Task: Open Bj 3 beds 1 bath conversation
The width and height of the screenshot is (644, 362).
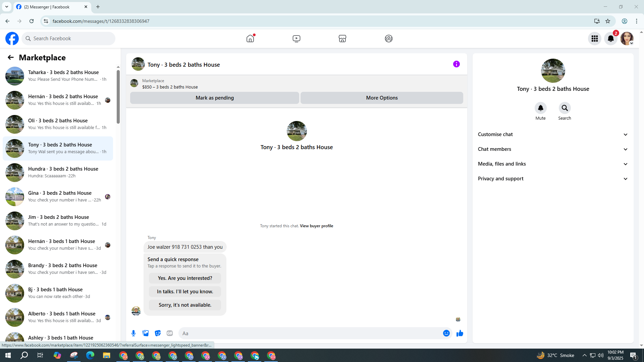Action: coord(58,293)
